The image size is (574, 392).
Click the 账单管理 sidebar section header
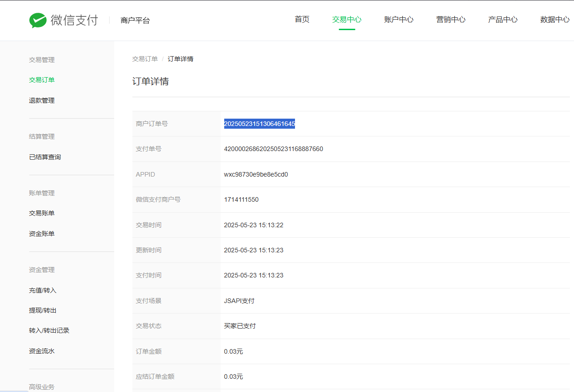(x=42, y=193)
